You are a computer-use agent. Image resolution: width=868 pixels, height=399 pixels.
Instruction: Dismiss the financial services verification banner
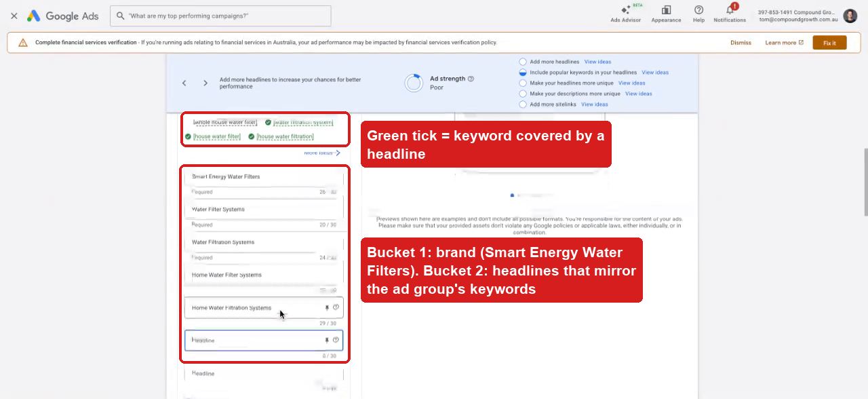point(741,43)
